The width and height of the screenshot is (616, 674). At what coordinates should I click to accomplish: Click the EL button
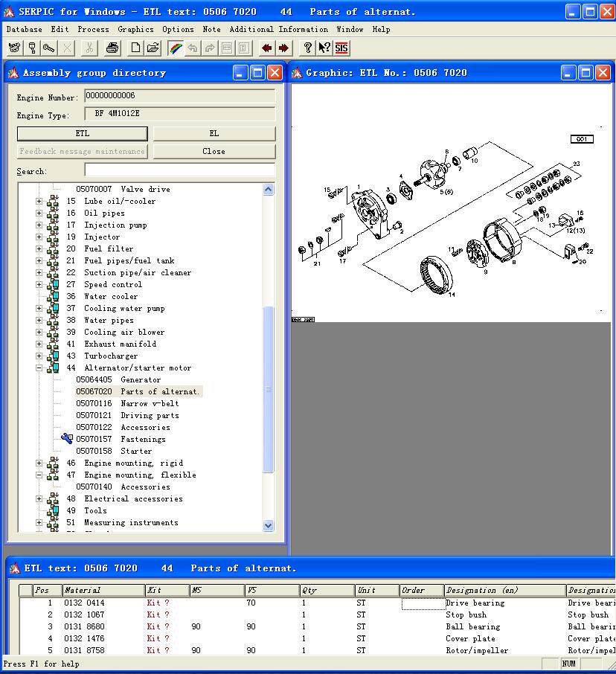coord(214,133)
